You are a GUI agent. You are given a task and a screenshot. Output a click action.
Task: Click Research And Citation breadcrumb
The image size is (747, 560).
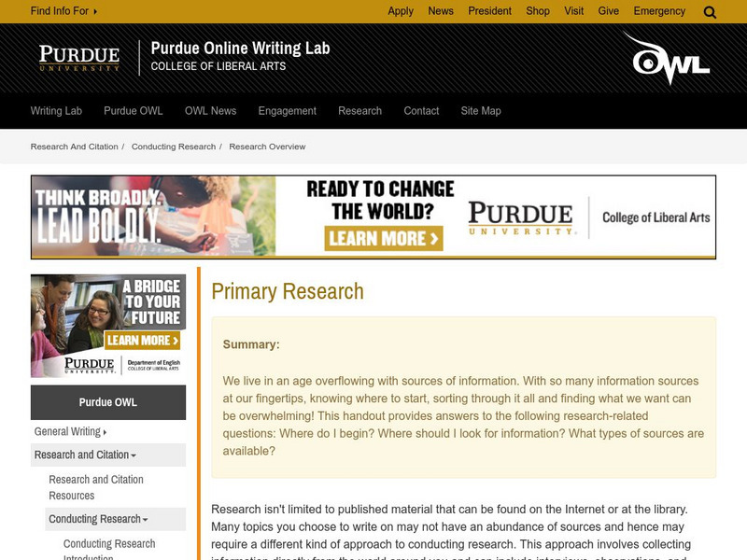point(74,147)
